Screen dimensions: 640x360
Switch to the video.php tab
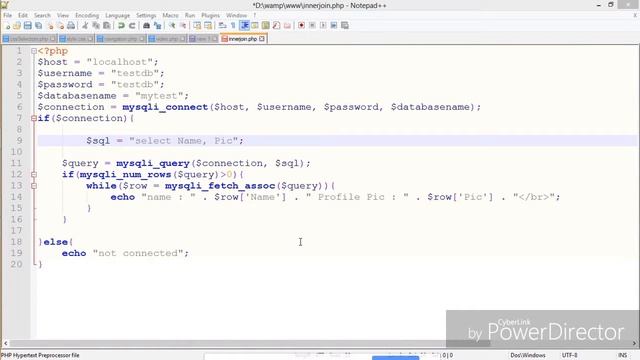[x=167, y=39]
